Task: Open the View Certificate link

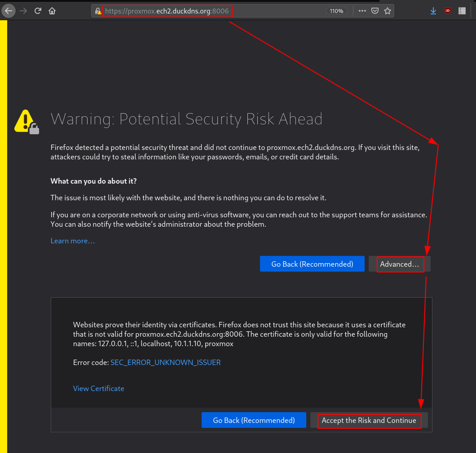Action: (99, 389)
